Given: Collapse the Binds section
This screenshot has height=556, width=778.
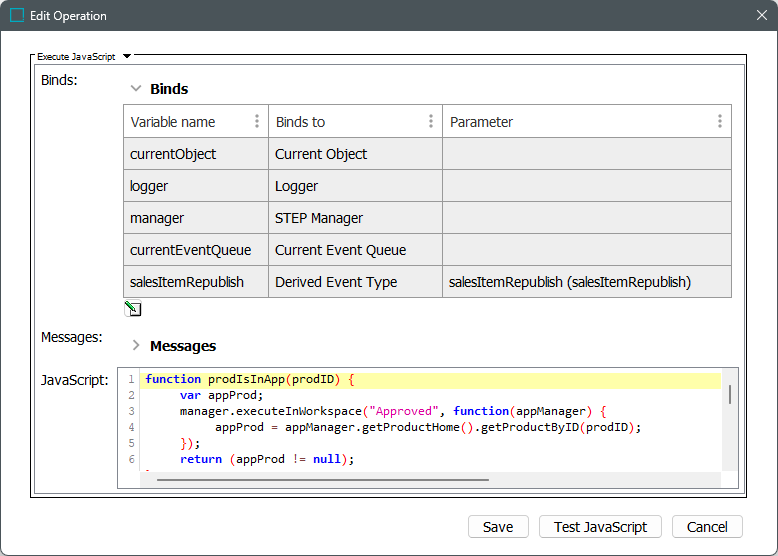Looking at the screenshot, I should coord(136,89).
